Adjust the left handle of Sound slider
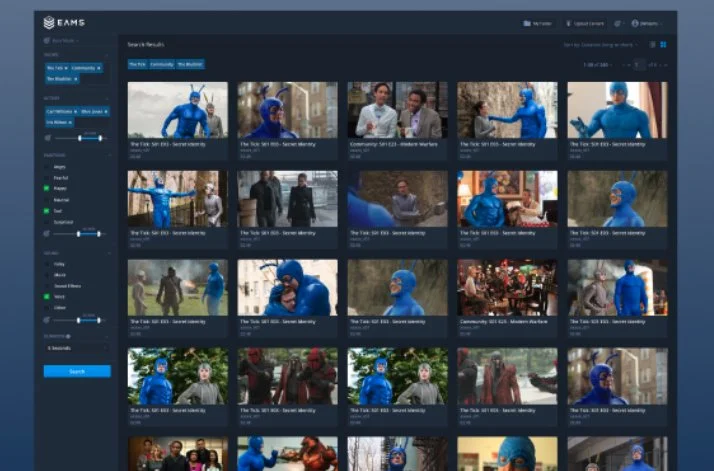714x471 pixels. (78, 320)
